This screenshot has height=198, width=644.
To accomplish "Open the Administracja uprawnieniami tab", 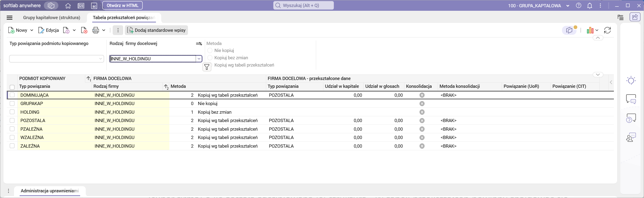I will pos(50,191).
